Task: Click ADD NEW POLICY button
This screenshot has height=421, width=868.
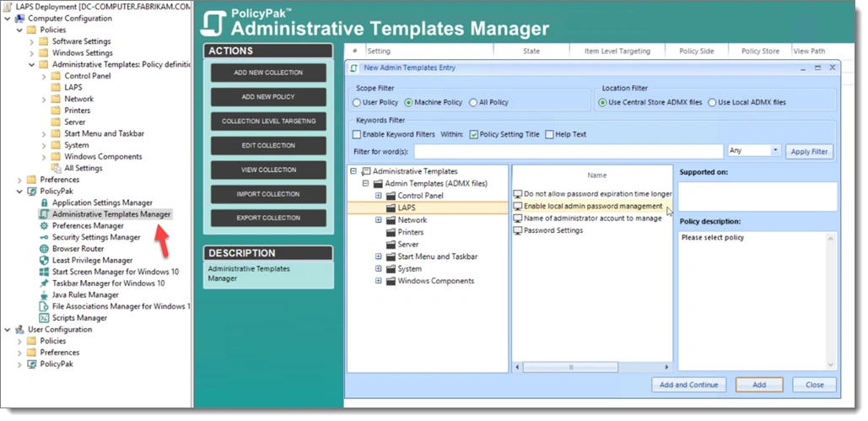Action: [x=268, y=97]
